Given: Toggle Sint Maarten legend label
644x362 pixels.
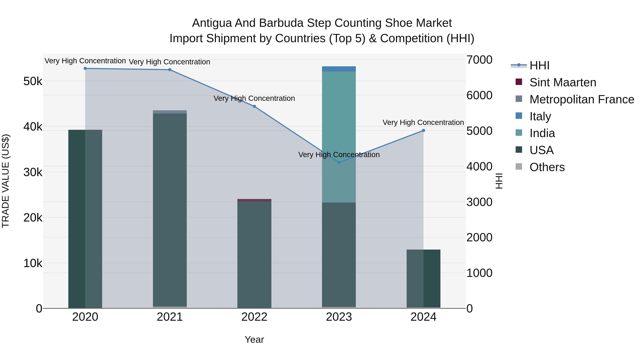Looking at the screenshot, I should [563, 82].
